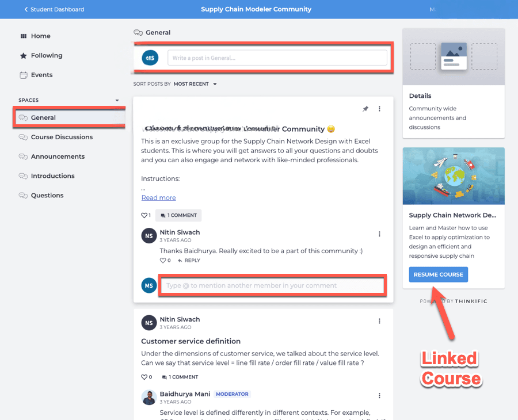518x420 pixels.
Task: Click the NS avatar on Customer service definition post
Action: (149, 323)
